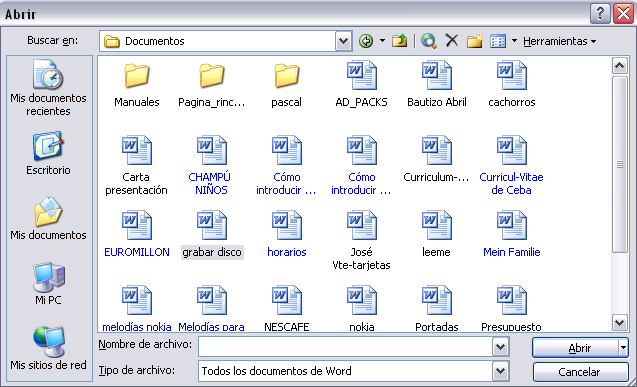Image resolution: width=637 pixels, height=387 pixels.
Task: Click the Views grid icon
Action: 498,41
